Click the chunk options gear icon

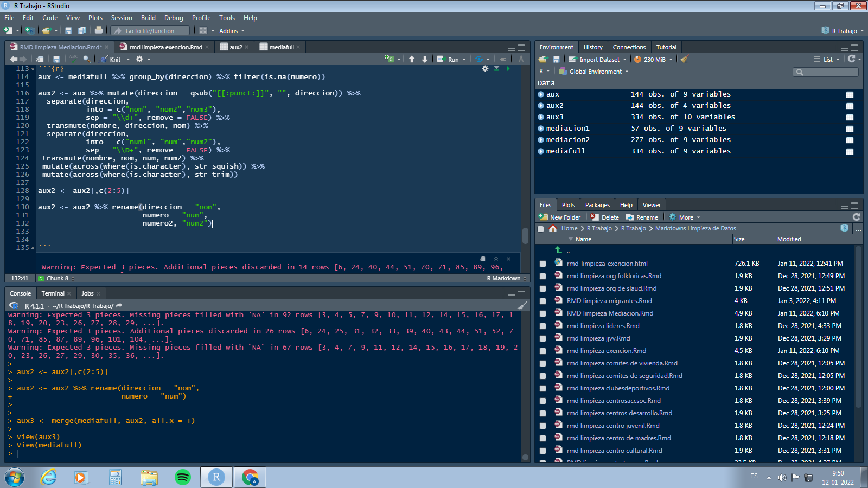pyautogui.click(x=485, y=69)
